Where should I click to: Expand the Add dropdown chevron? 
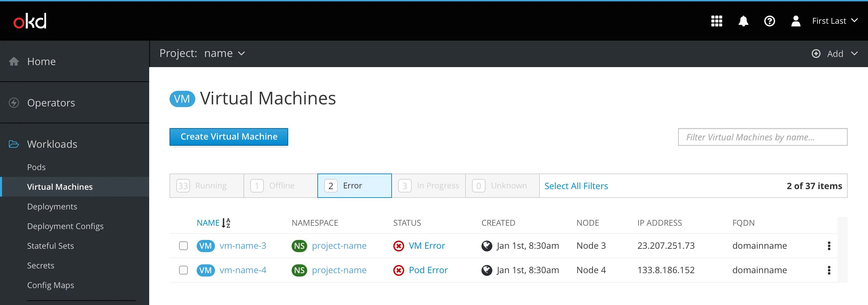click(854, 54)
